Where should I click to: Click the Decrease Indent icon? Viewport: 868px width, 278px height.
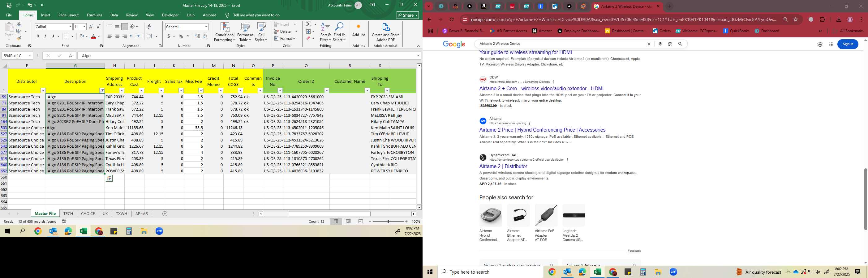pyautogui.click(x=132, y=36)
